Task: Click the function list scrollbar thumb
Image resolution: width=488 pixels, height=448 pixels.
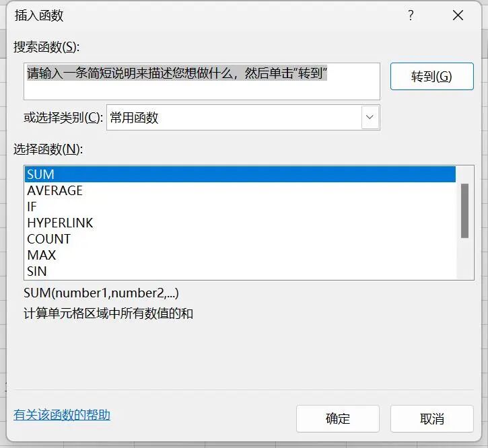Action: coord(464,211)
